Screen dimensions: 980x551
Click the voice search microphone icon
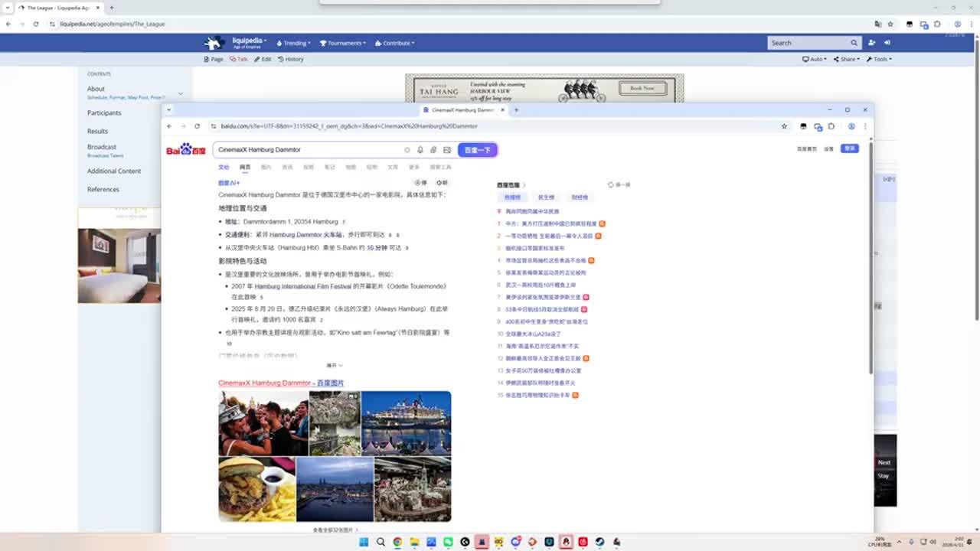[420, 150]
